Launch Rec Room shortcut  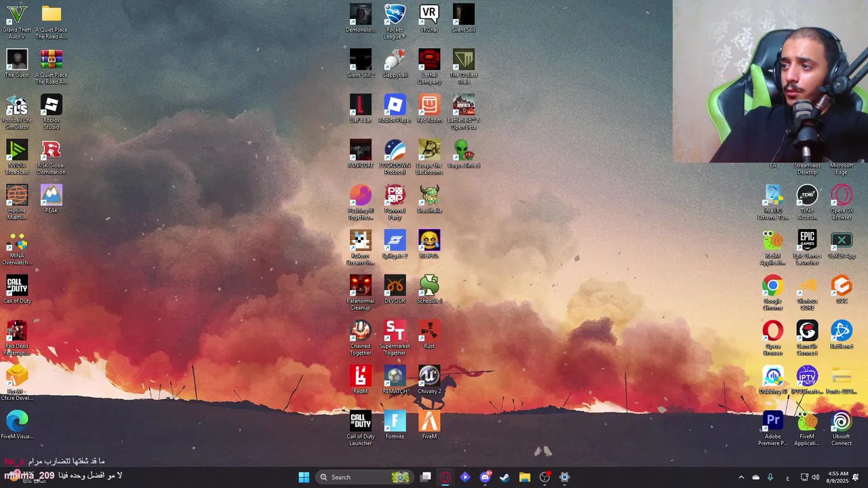point(429,108)
